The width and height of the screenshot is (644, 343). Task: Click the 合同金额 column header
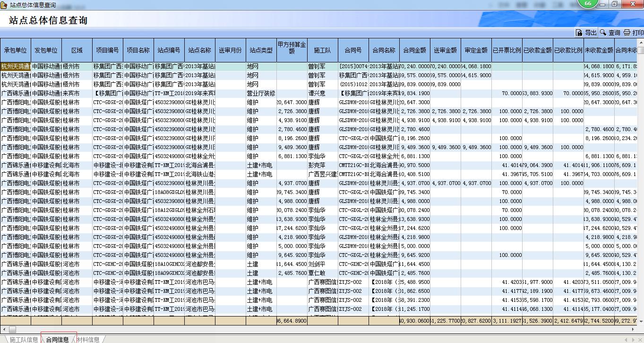[x=414, y=50]
